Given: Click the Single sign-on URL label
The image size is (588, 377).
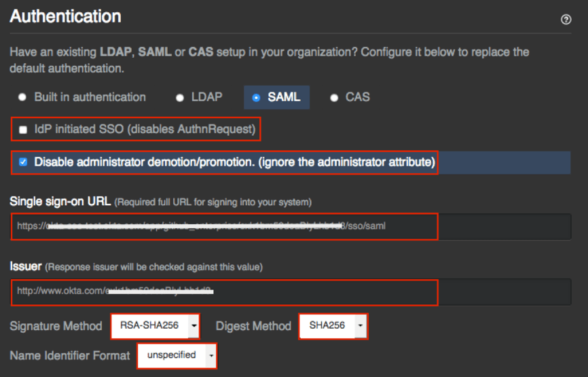Looking at the screenshot, I should tap(60, 201).
